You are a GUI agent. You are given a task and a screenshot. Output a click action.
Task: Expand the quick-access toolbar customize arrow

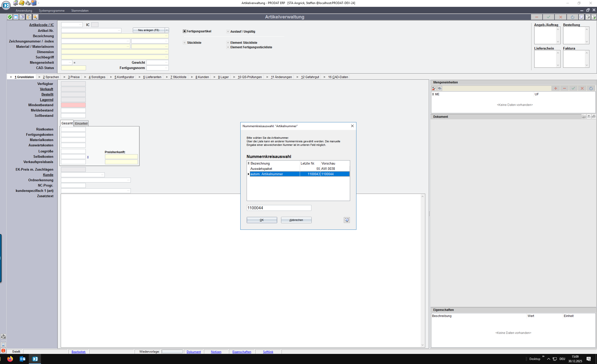pos(39,3)
